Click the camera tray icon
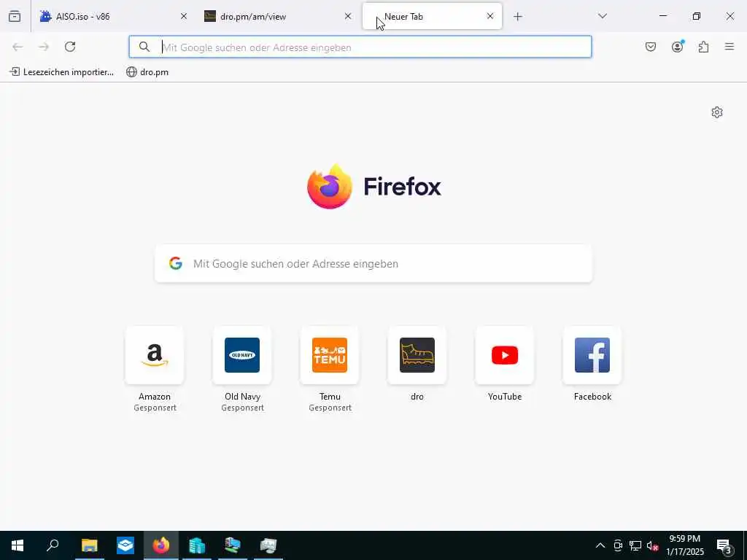This screenshot has width=747, height=560. pos(618,545)
